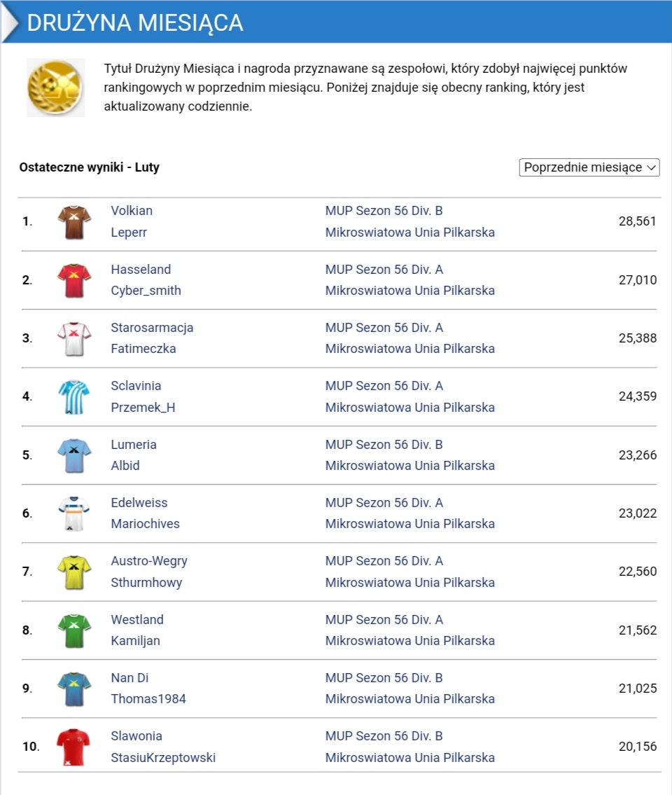
Task: Open MUP Sezon 56 Div. B link for Volkian
Action: coord(384,211)
